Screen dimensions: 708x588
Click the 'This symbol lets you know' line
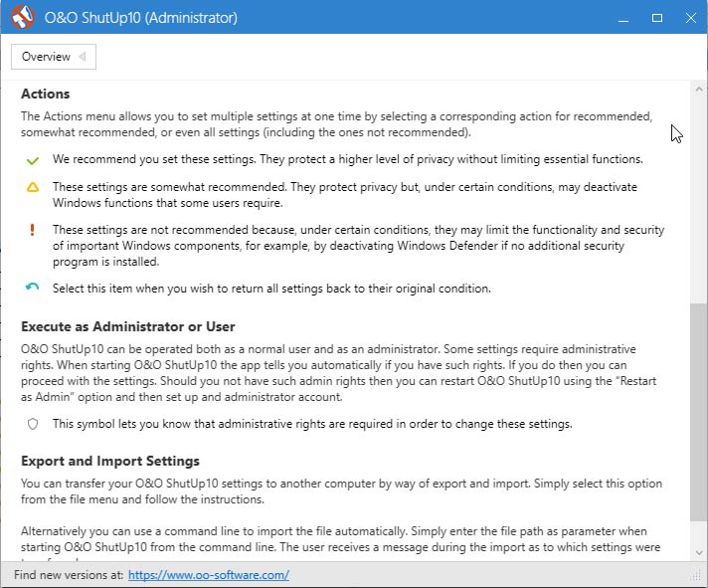312,424
